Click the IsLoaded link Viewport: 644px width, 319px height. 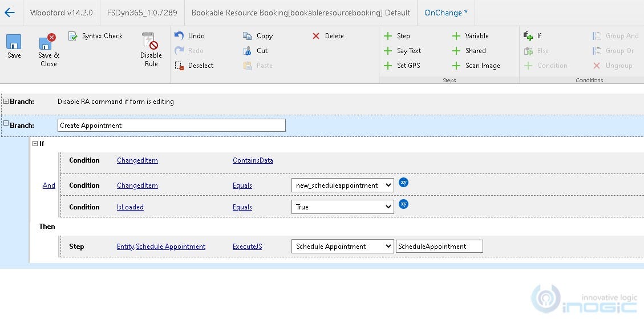tap(130, 207)
